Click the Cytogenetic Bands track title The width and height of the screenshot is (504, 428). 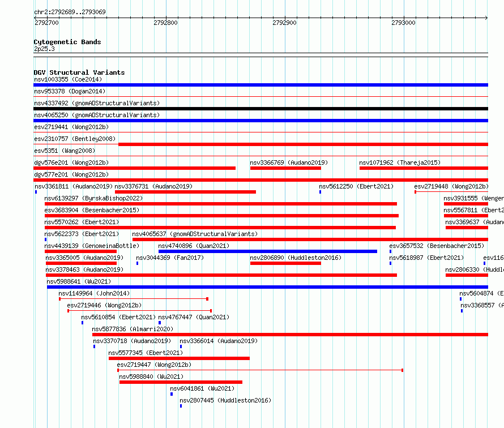pos(67,42)
